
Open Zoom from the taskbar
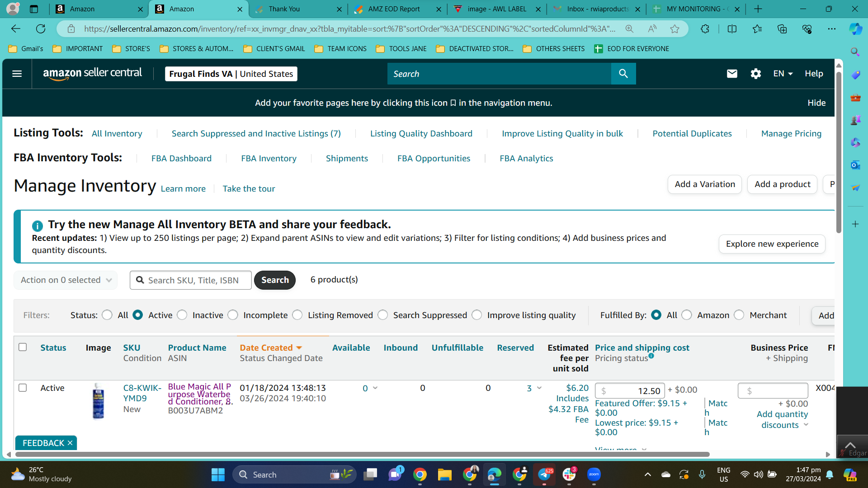point(594,474)
